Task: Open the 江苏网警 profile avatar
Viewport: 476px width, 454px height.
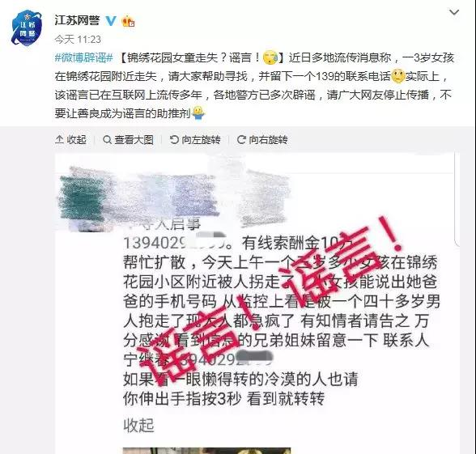Action: click(27, 28)
